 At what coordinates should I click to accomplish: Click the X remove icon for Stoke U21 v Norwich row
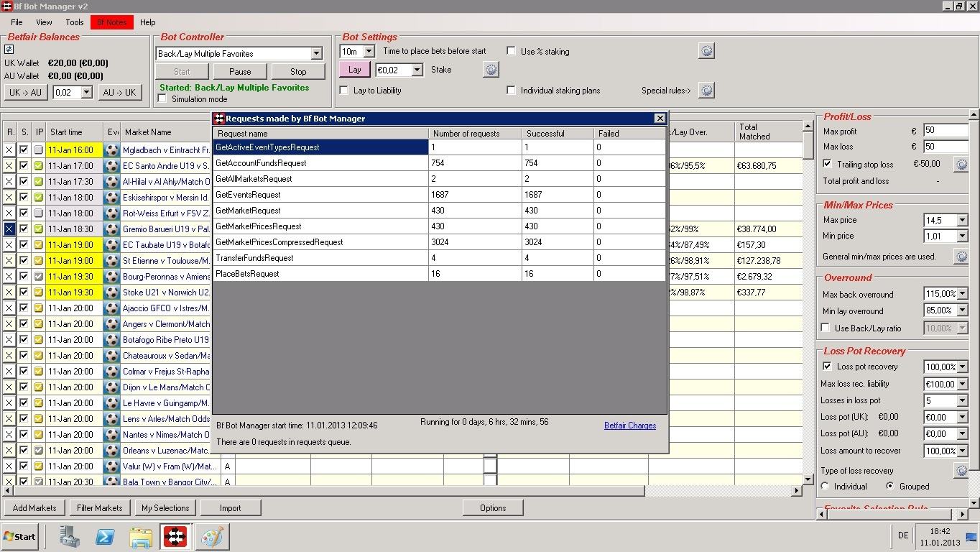point(9,293)
